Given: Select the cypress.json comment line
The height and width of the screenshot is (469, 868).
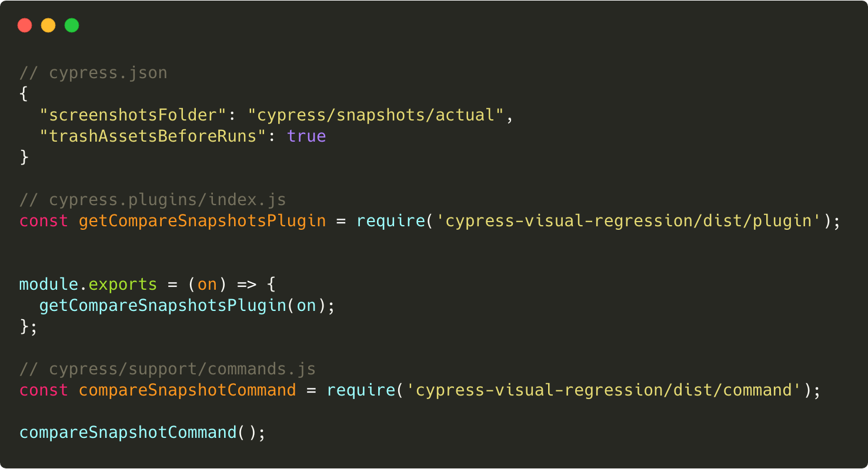Looking at the screenshot, I should coord(93,72).
